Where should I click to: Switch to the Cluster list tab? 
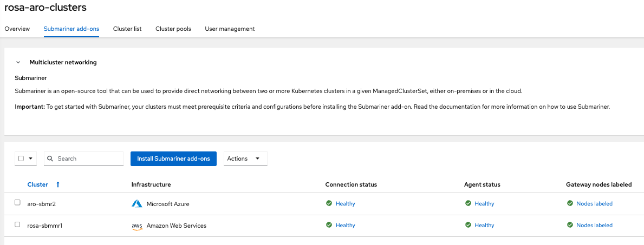coord(127,29)
